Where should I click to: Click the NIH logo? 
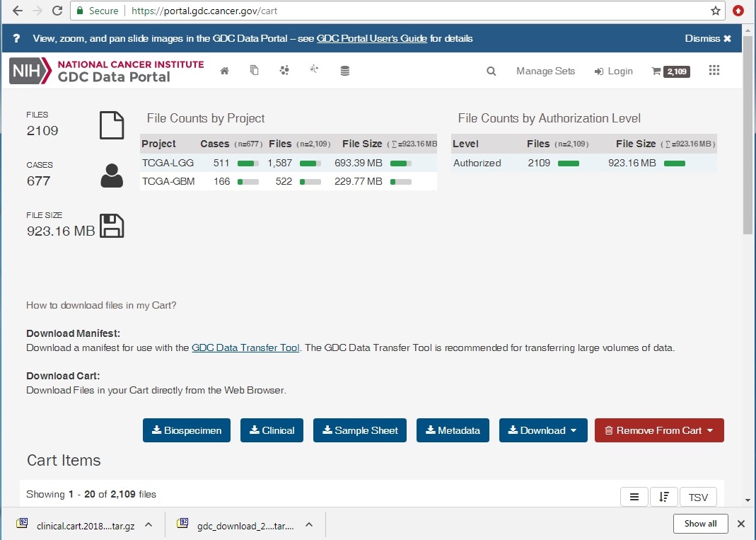tap(30, 71)
